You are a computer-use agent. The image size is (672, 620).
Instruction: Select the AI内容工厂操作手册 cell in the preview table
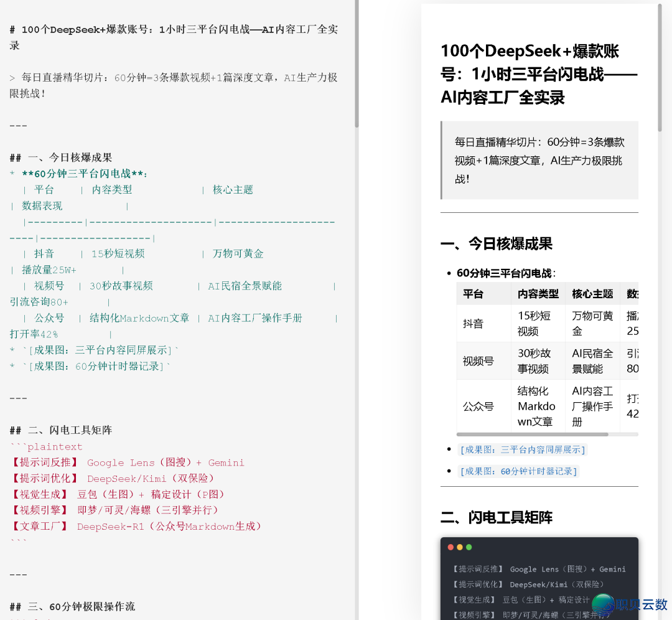[593, 406]
